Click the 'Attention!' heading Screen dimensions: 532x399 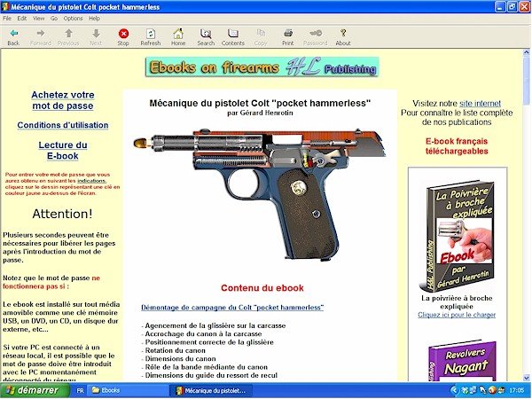coord(62,214)
